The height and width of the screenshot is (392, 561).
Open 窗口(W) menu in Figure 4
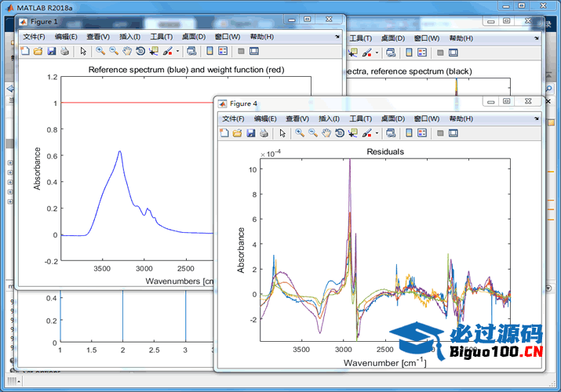click(x=427, y=118)
